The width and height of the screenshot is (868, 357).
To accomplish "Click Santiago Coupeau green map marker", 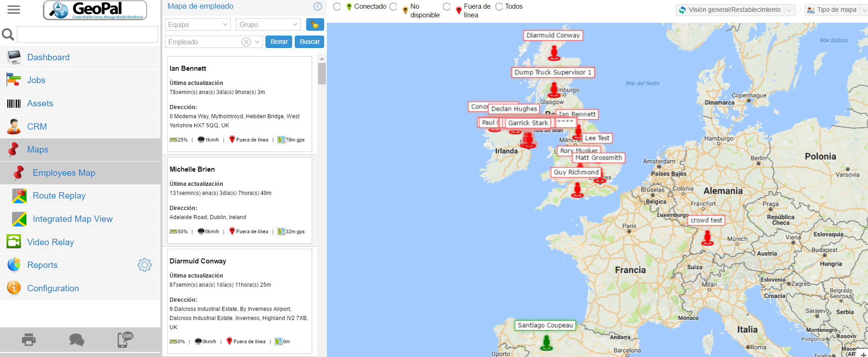I will click(546, 342).
